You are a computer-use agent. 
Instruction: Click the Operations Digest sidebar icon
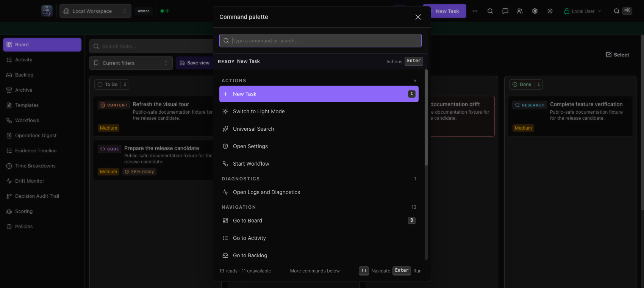click(9, 136)
